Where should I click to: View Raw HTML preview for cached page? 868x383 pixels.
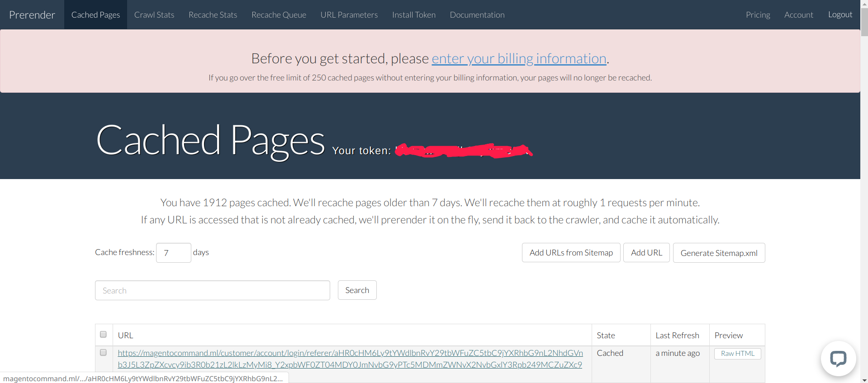[737, 354]
